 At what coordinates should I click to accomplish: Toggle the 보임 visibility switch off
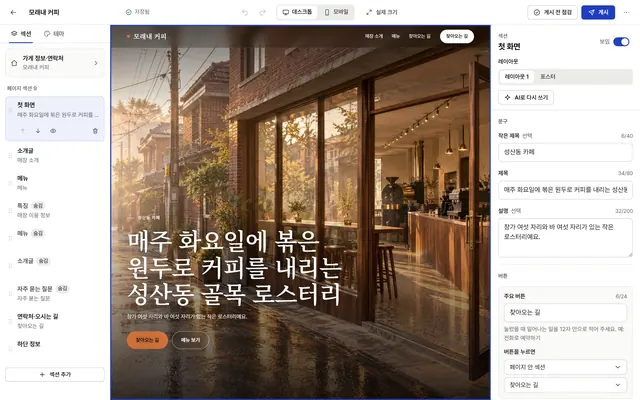pos(621,42)
